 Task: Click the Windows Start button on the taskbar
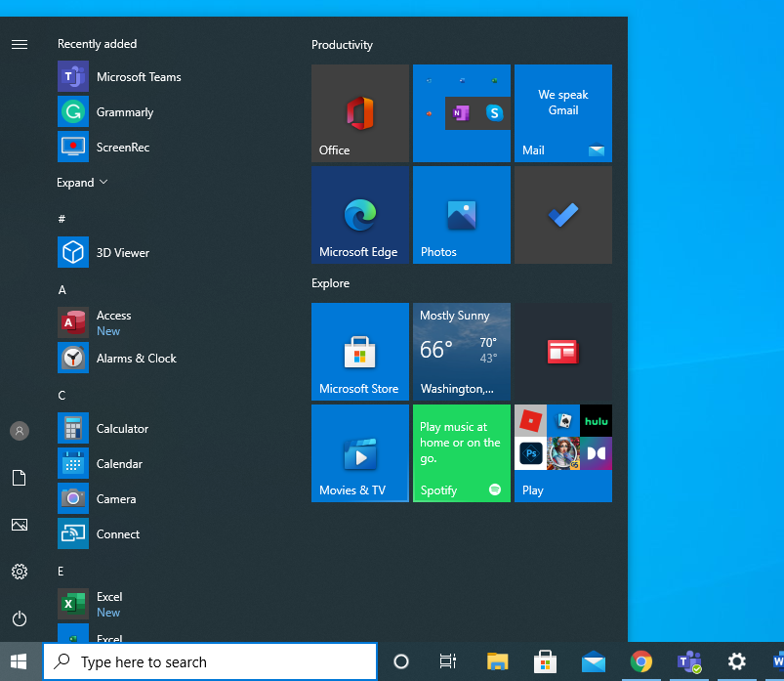pos(19,661)
